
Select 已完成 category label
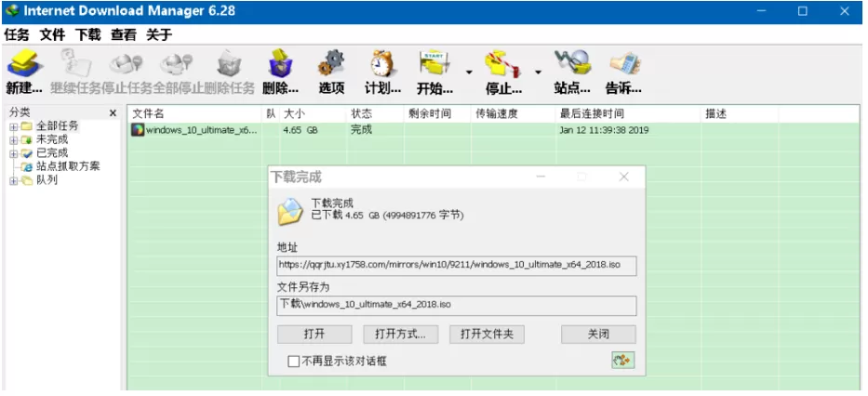[x=52, y=153]
